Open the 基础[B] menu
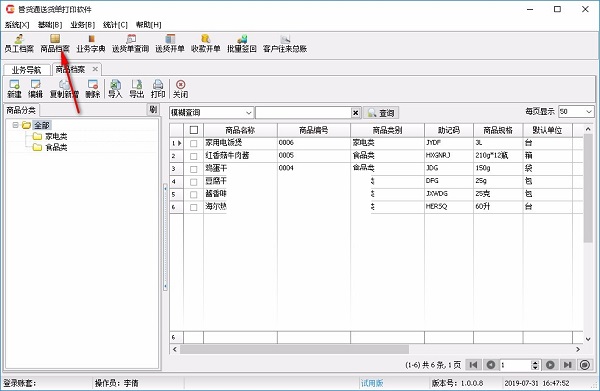 pyautogui.click(x=50, y=25)
